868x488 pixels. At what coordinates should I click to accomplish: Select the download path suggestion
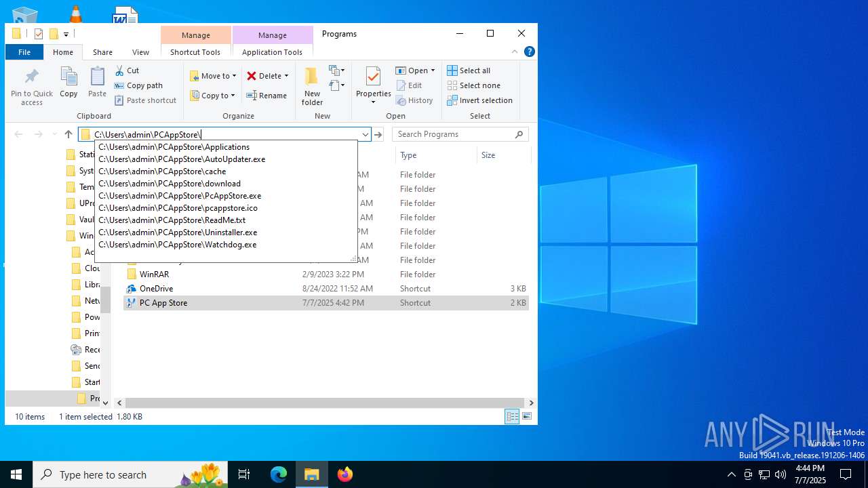pyautogui.click(x=226, y=184)
